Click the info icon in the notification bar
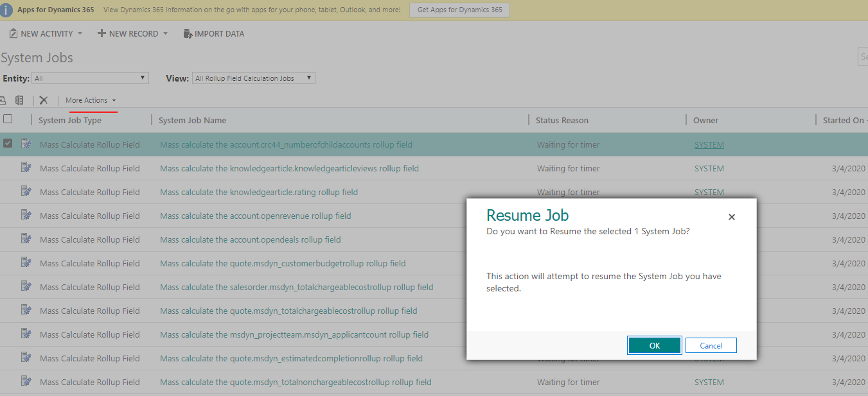868x396 pixels. coord(6,10)
